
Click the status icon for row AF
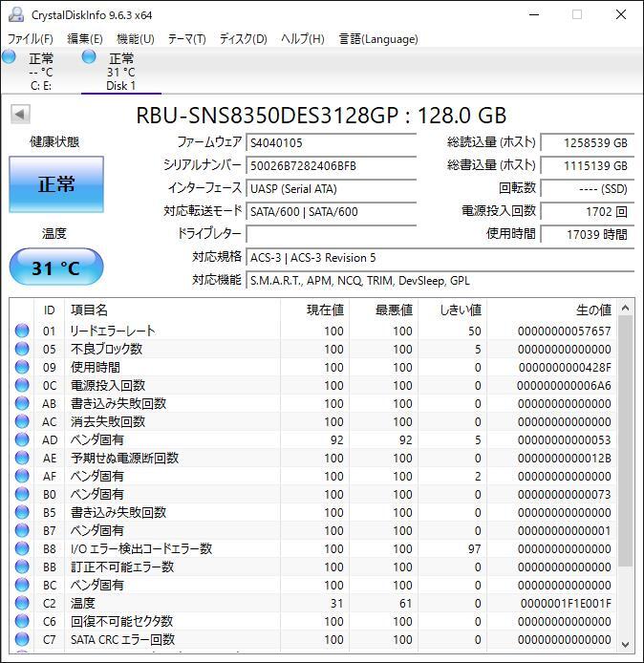point(22,476)
